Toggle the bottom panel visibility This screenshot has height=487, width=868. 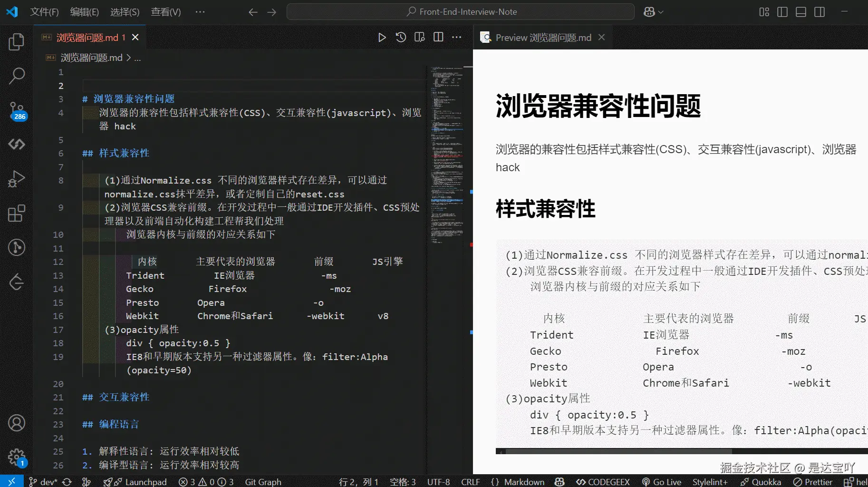[800, 12]
